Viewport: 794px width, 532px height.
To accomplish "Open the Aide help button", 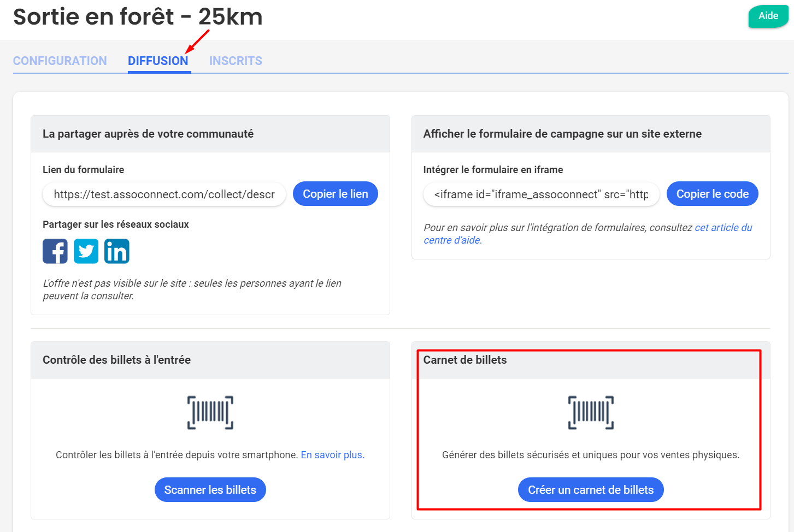I will (x=768, y=16).
